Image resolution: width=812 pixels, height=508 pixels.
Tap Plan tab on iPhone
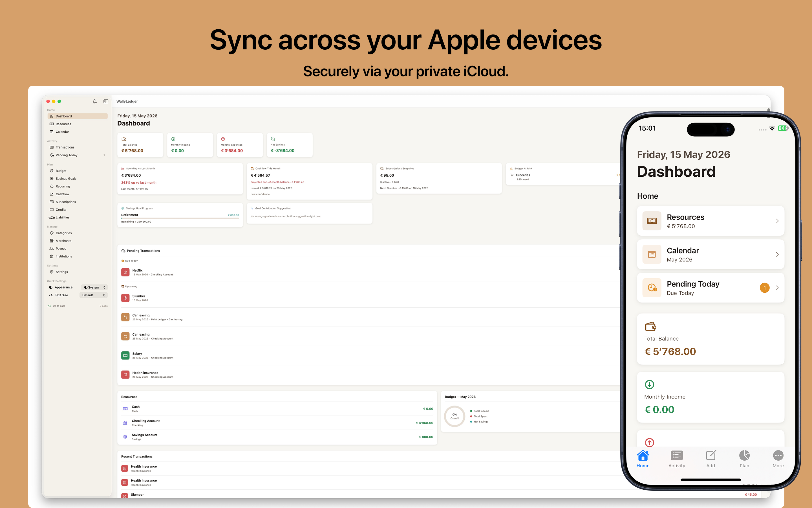coord(744,459)
